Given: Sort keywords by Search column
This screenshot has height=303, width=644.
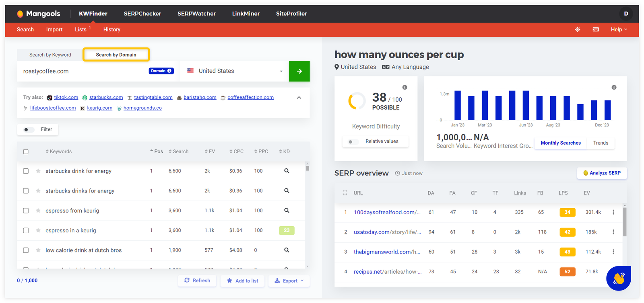Looking at the screenshot, I should click(179, 151).
